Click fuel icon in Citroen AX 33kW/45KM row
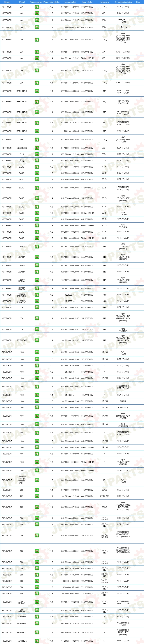The height and width of the screenshot is (644, 144). [37, 7]
